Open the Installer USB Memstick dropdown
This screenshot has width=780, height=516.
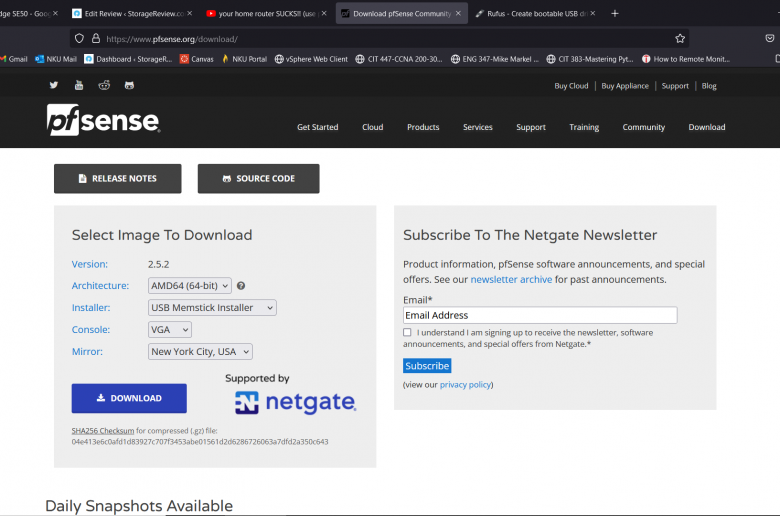point(212,308)
